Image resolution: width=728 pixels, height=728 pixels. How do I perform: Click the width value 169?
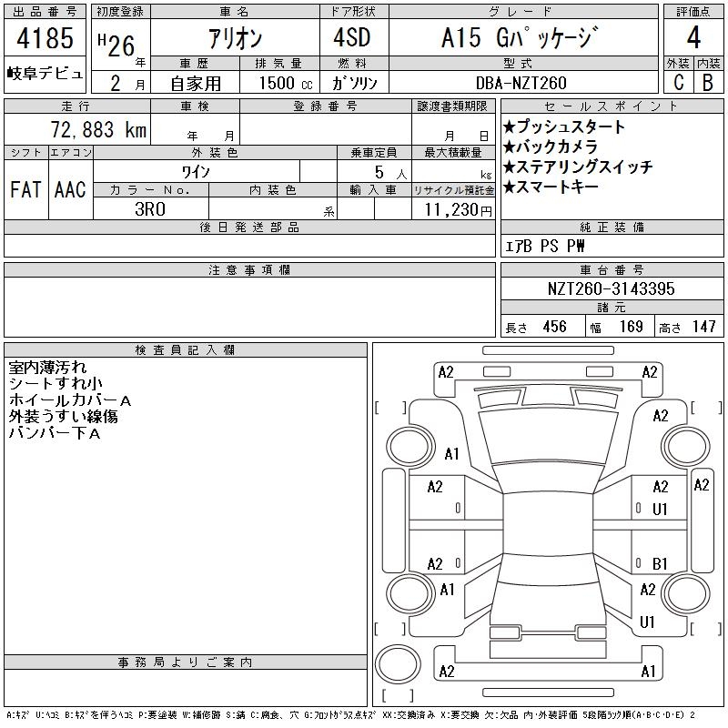coord(631,327)
